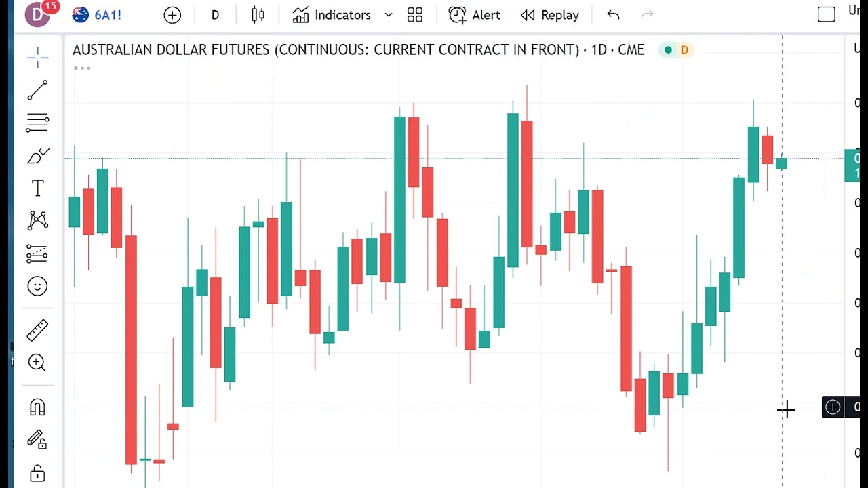Open the Zoom In tool
The image size is (868, 488).
37,363
